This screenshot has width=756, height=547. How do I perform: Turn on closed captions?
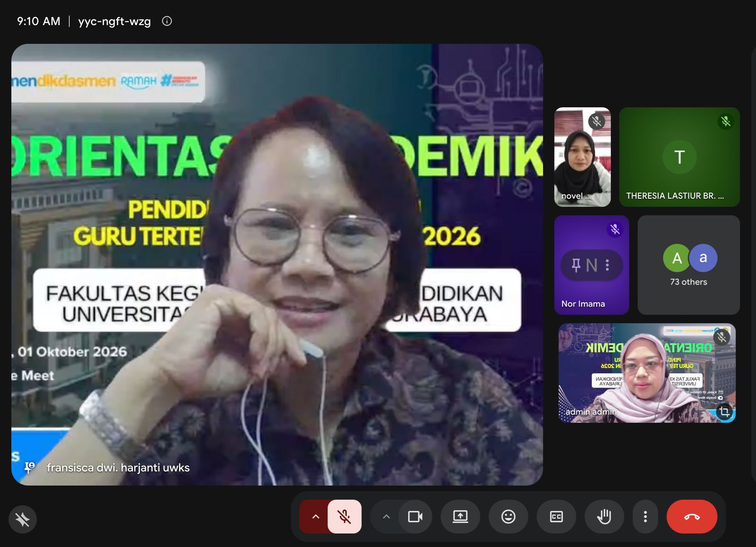pyautogui.click(x=556, y=517)
